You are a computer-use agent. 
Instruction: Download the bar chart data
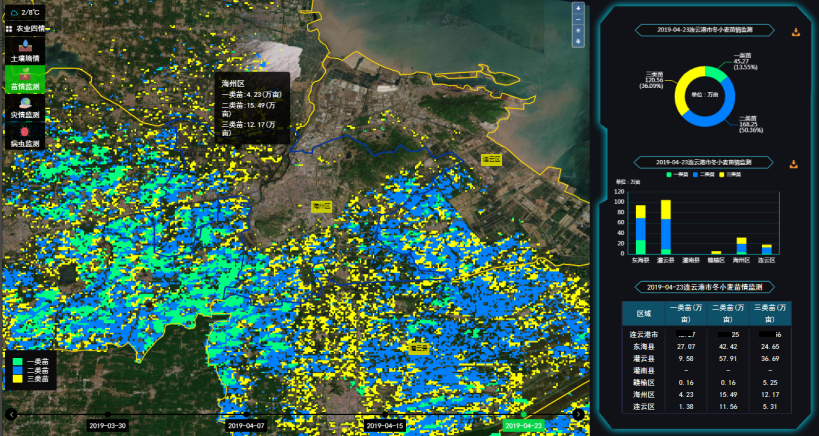tap(795, 163)
